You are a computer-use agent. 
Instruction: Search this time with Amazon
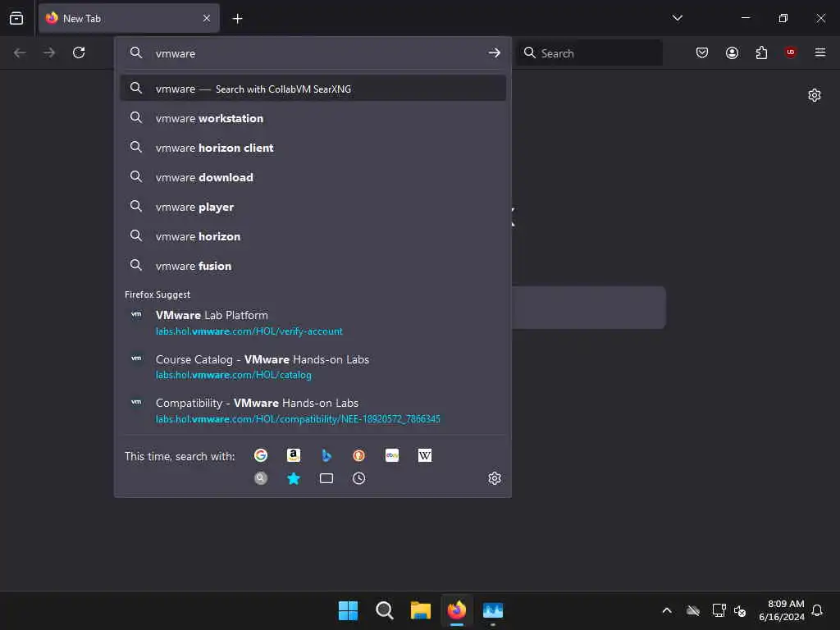[294, 455]
